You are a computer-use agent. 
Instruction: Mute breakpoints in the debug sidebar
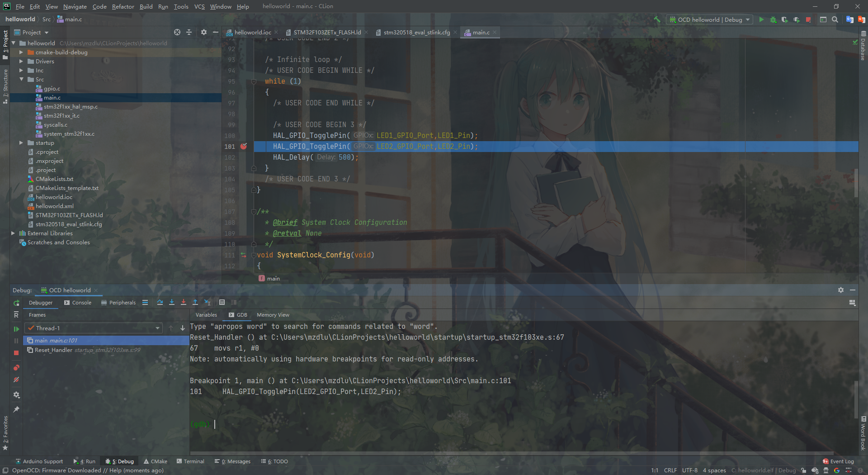pyautogui.click(x=16, y=380)
